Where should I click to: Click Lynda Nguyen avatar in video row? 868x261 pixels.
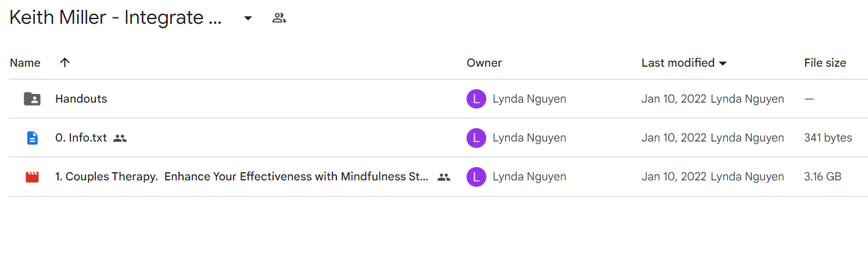pyautogui.click(x=476, y=177)
